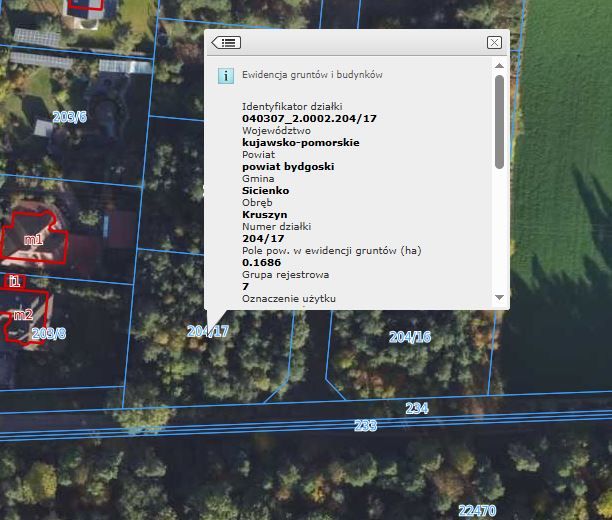The height and width of the screenshot is (520, 612).
Task: Click parcel identifier 040307_2.0002.204/17
Action: (309, 118)
